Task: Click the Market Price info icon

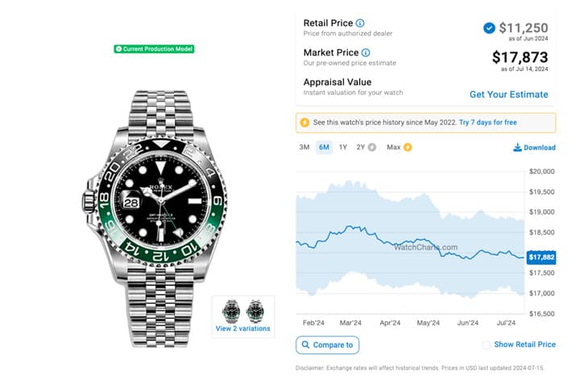Action: 366,52
